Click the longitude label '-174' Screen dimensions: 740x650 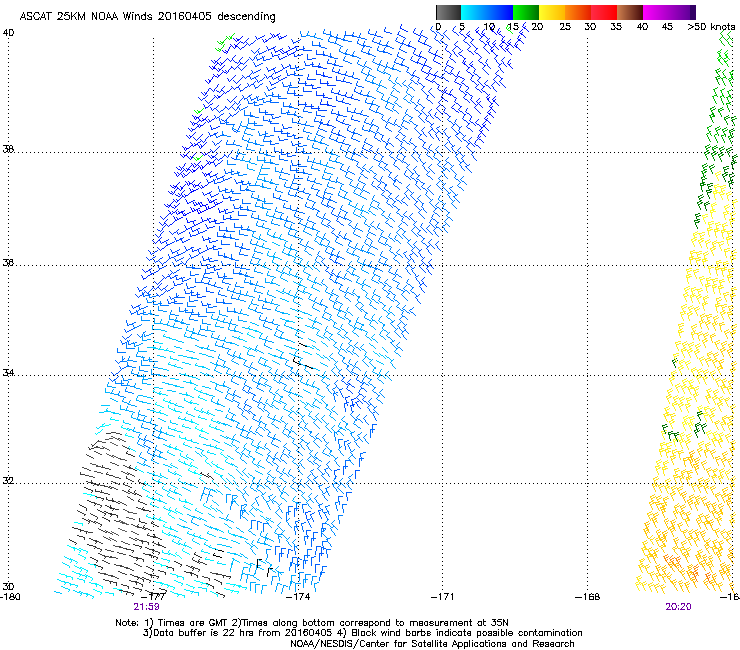point(299,597)
